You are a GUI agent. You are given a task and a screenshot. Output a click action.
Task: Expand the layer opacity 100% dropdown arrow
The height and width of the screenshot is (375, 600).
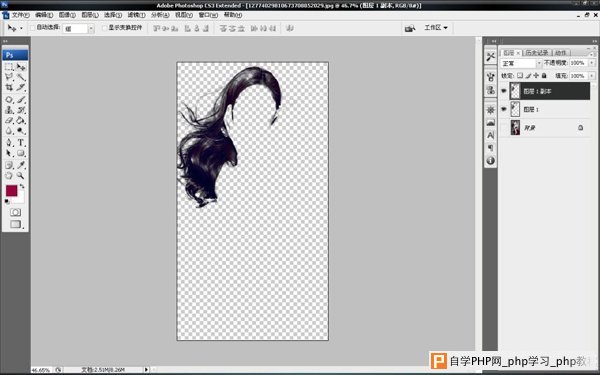pyautogui.click(x=592, y=63)
